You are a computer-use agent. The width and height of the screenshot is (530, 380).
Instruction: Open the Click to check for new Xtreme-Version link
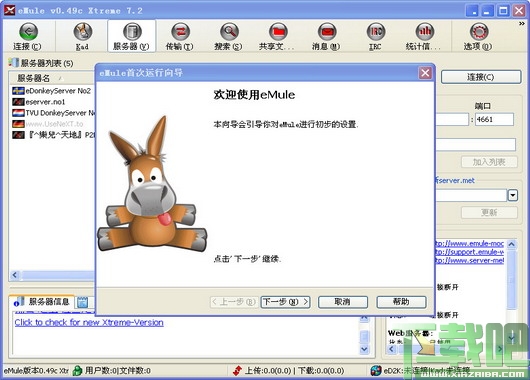tap(89, 322)
